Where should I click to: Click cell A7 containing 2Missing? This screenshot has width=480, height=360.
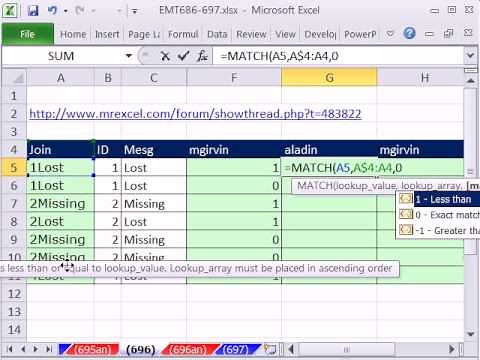60,203
